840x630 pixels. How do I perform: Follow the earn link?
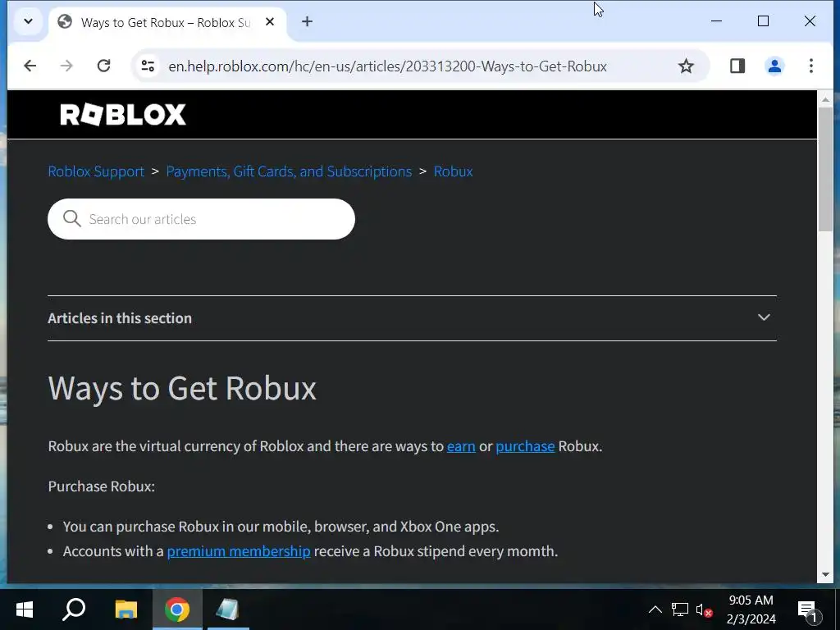[461, 446]
